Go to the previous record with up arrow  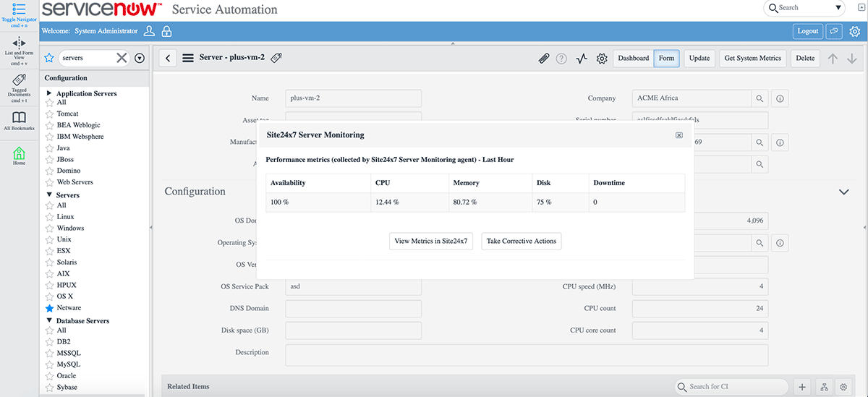[x=833, y=59]
